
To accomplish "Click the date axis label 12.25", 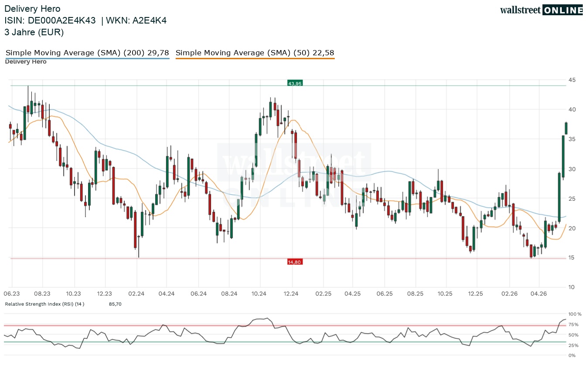I will point(476,294).
